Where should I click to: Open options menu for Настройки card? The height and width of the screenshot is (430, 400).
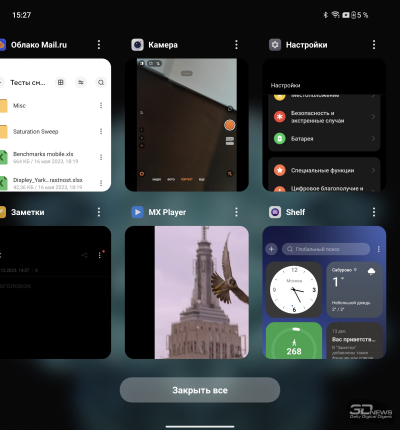[x=374, y=45]
